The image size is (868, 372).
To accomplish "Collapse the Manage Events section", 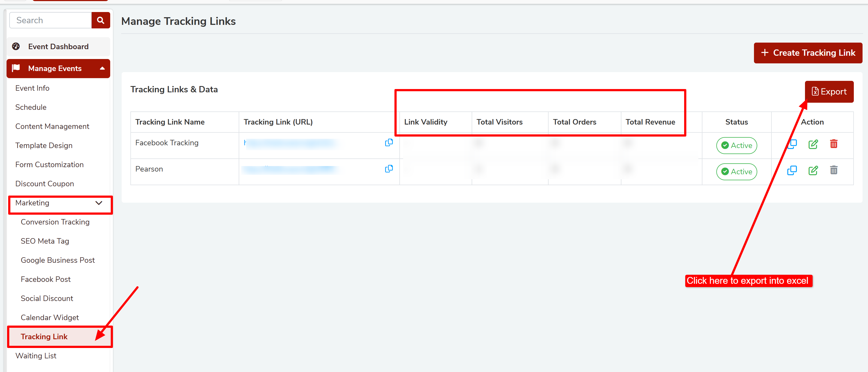I will tap(102, 69).
